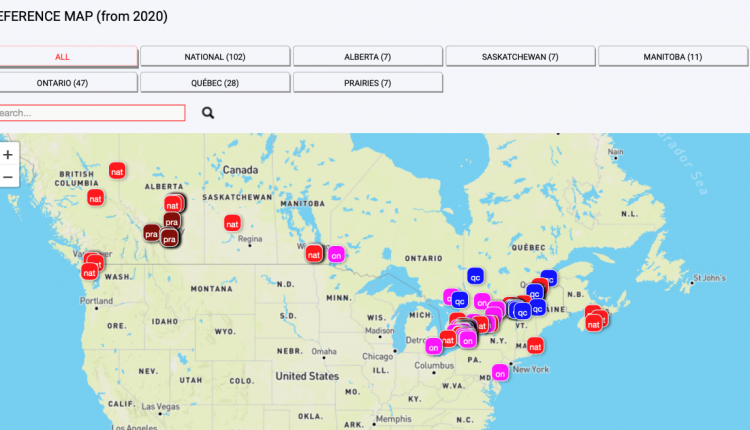Zoom out the map with minus button
Viewport: 750px width, 430px height.
8,177
